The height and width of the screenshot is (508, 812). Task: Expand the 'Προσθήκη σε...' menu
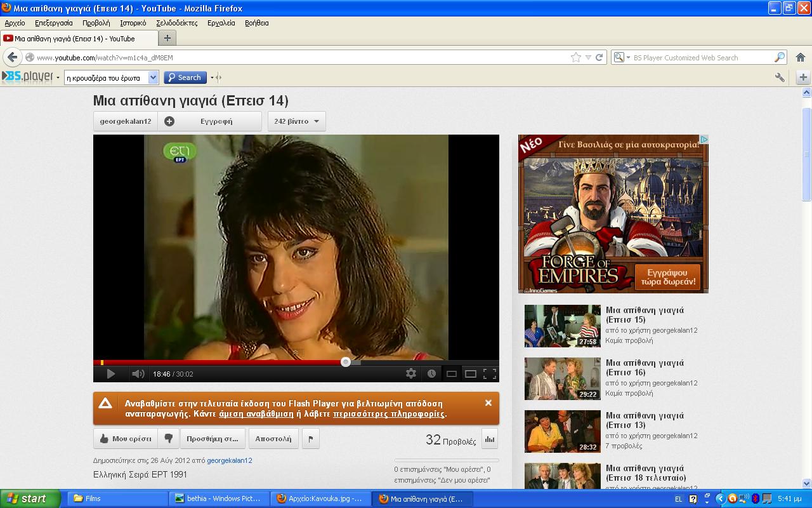[212, 439]
